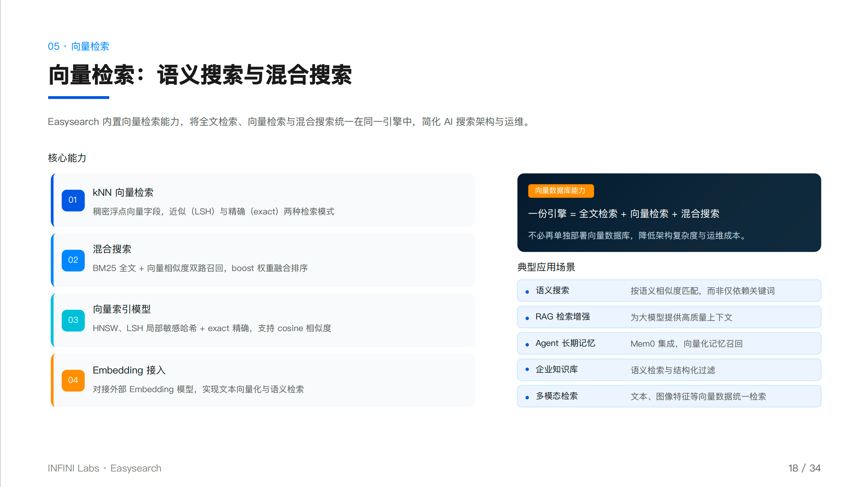Click the orange 04 number badge
868x487 pixels.
[73, 380]
